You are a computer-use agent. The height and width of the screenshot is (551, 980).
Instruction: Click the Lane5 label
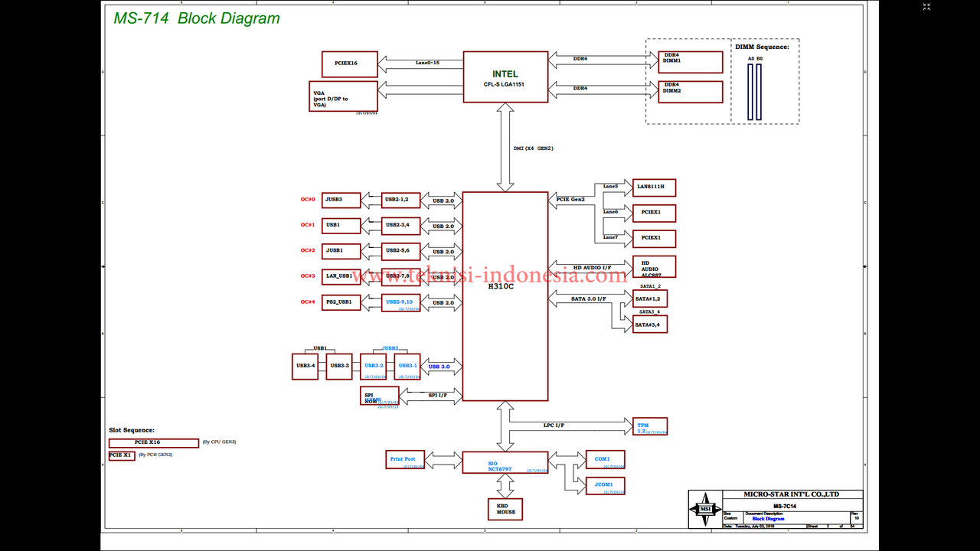(610, 186)
